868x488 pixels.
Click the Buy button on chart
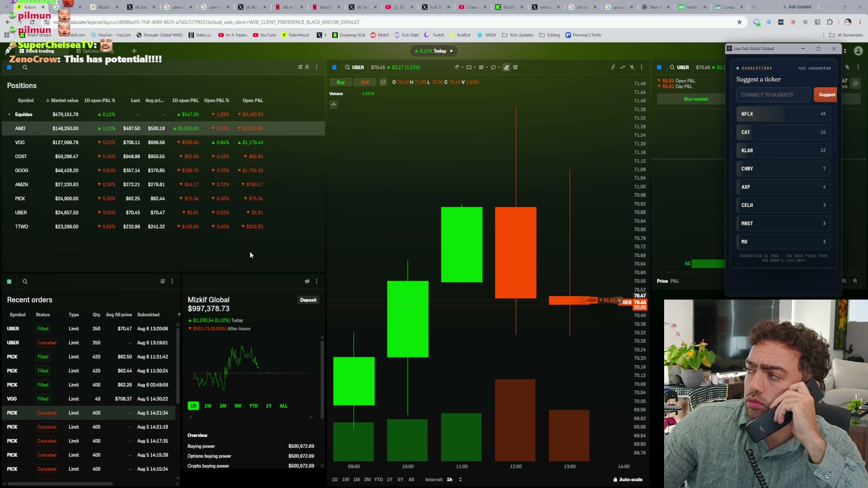[x=341, y=82]
